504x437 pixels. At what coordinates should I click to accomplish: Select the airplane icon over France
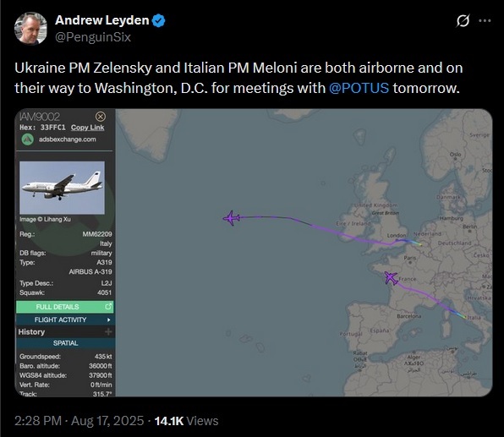point(391,277)
